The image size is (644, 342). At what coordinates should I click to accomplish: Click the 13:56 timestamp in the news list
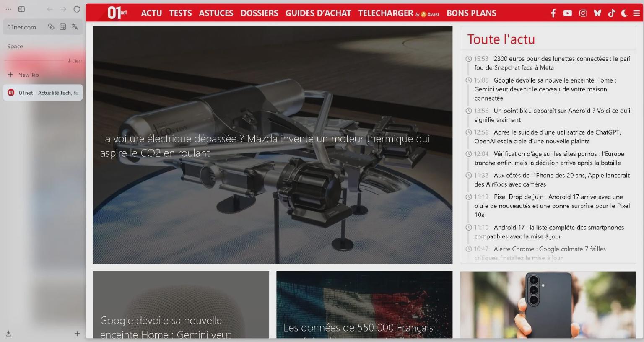pos(481,111)
